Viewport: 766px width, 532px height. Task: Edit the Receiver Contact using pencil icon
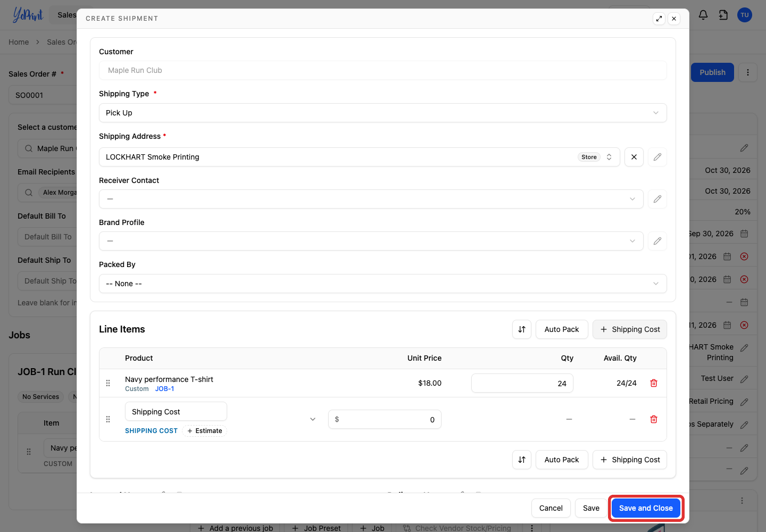(x=657, y=199)
